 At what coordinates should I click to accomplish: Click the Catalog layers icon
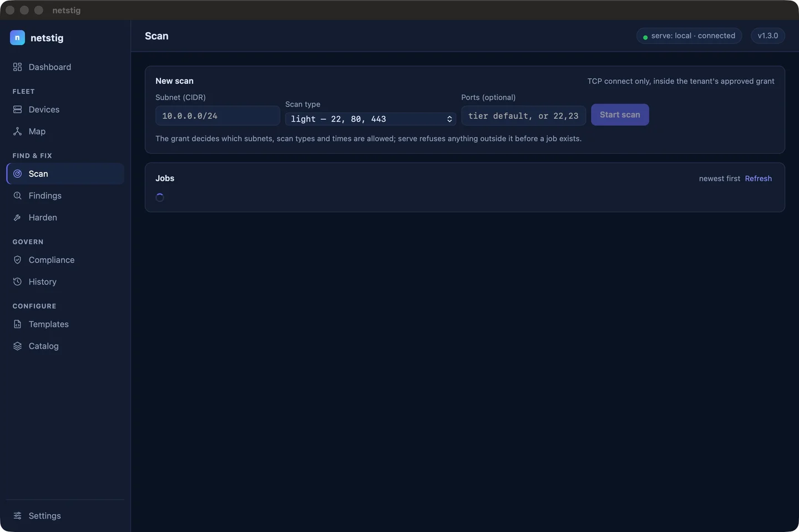17,346
